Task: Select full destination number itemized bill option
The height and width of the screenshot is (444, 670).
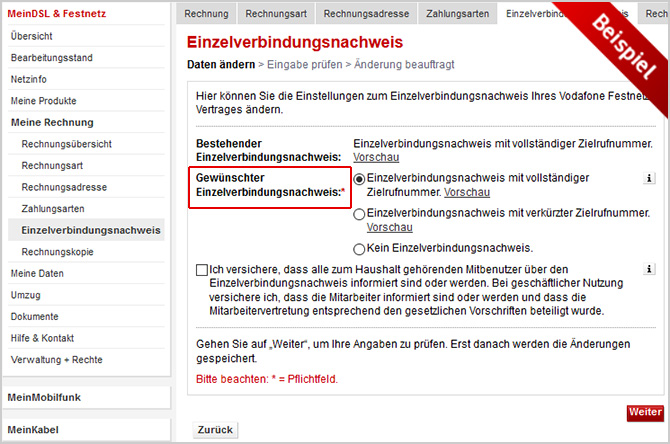Action: tap(360, 178)
